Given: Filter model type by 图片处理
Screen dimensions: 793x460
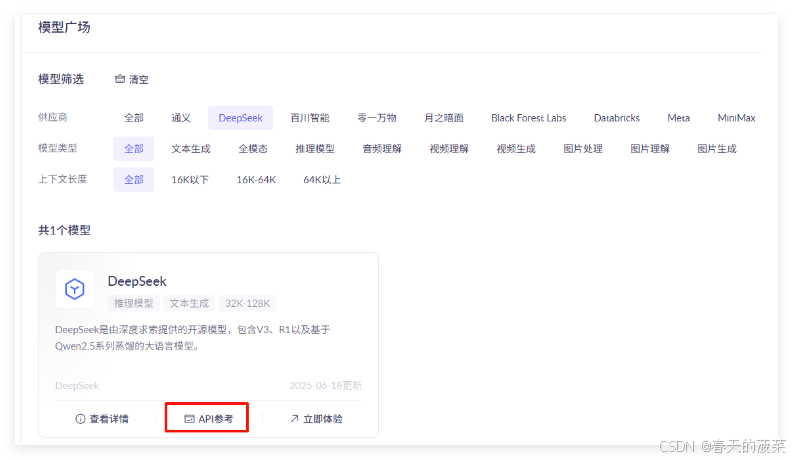Looking at the screenshot, I should pyautogui.click(x=583, y=149).
